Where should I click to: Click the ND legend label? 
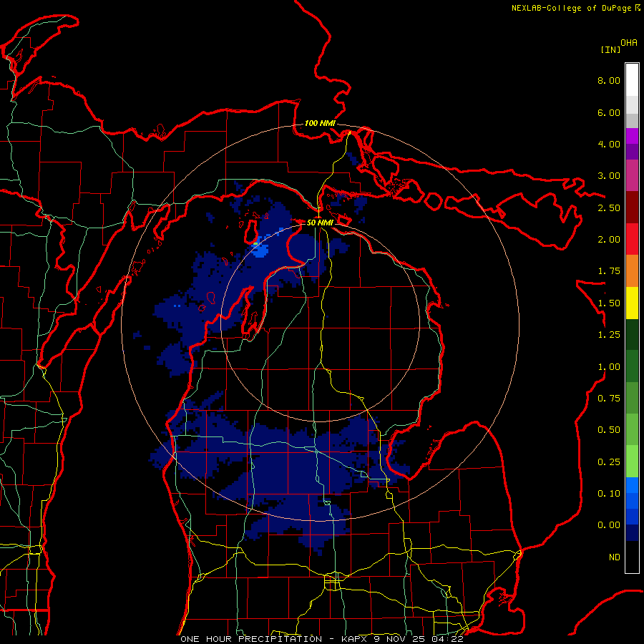[x=615, y=557]
